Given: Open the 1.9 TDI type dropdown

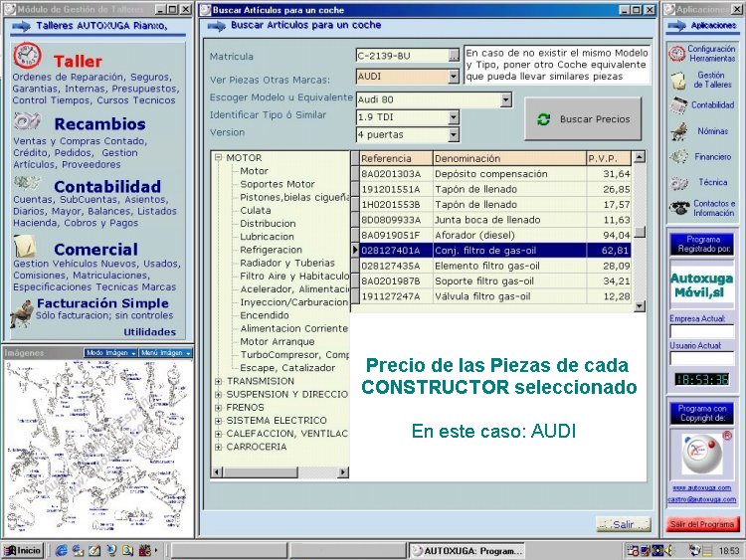Looking at the screenshot, I should [454, 117].
